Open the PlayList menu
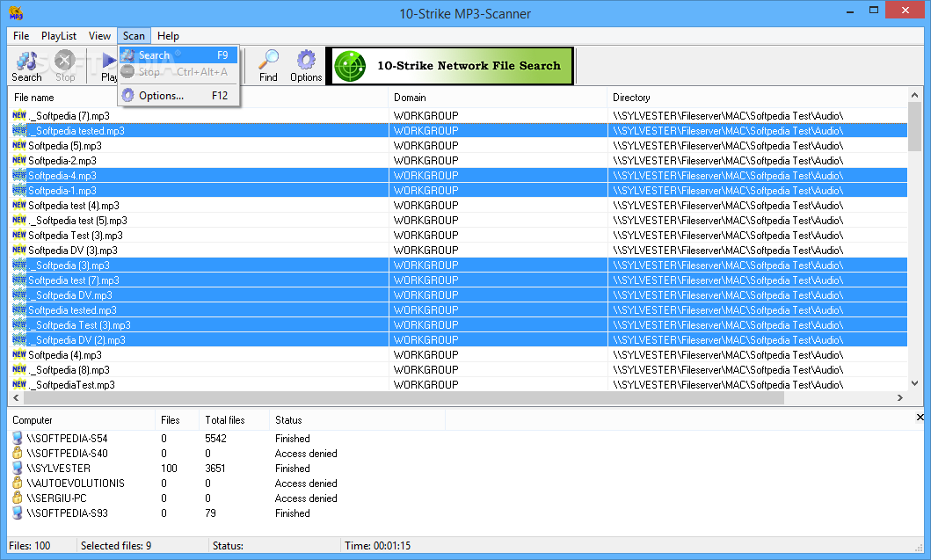Viewport: 931px width, 560px height. tap(59, 36)
